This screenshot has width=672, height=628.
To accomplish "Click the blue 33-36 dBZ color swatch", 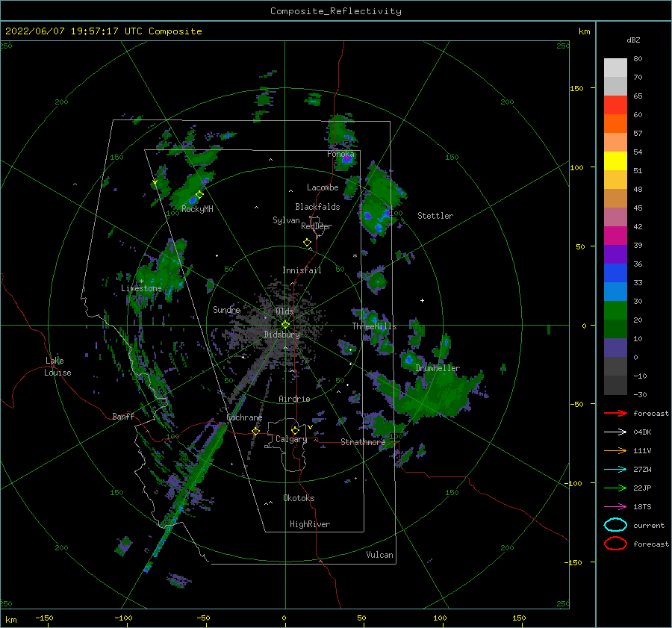I will (615, 273).
